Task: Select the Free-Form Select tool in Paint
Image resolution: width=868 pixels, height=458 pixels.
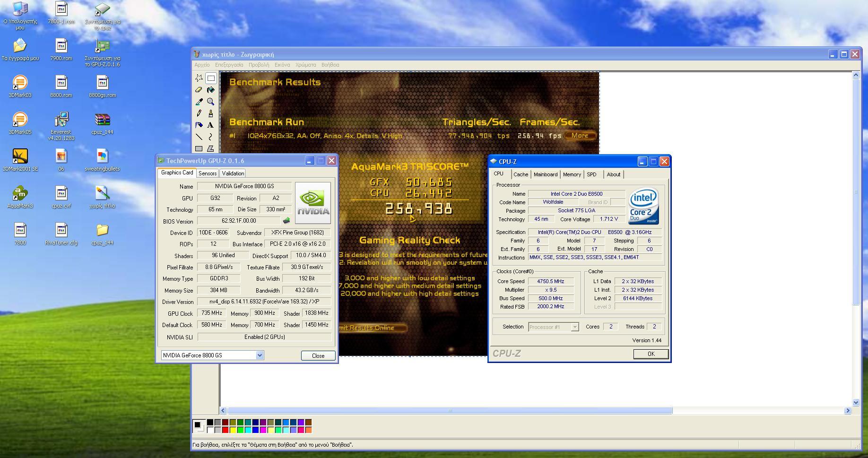Action: (199, 78)
